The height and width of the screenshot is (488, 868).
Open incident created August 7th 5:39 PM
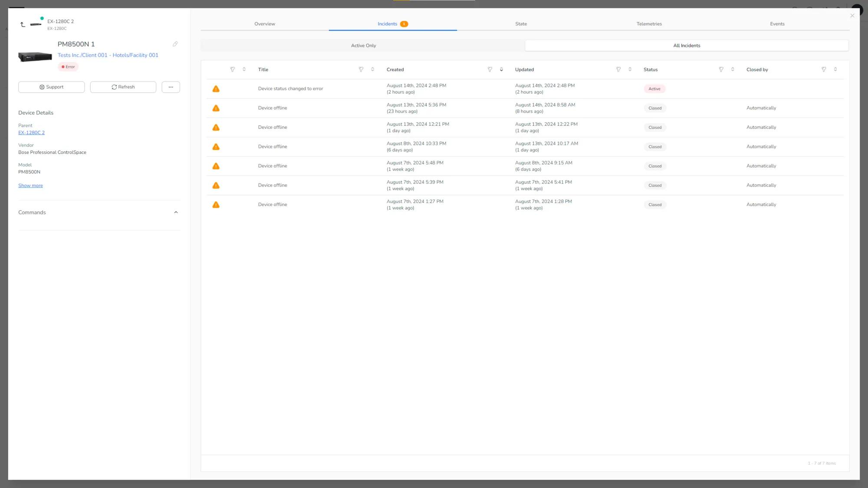click(x=525, y=185)
